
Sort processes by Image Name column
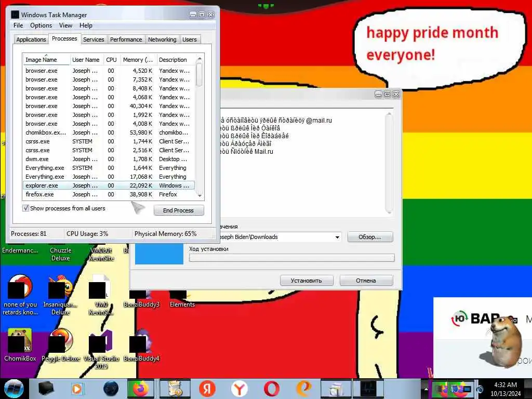[x=46, y=60]
